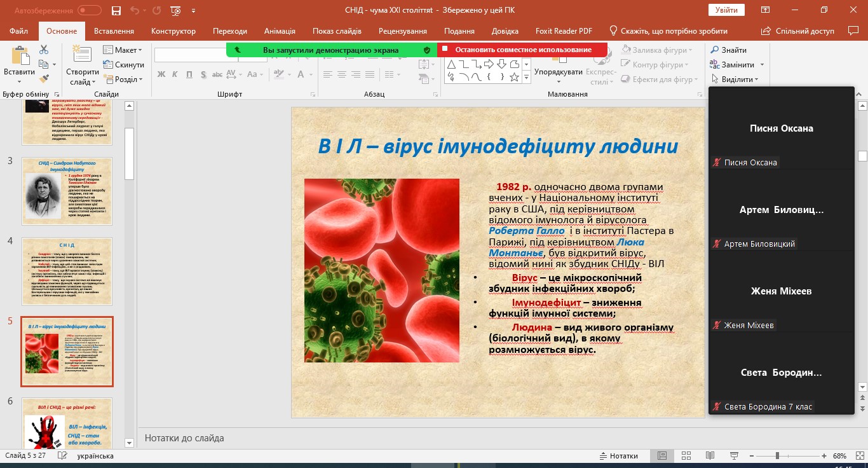Viewport: 868px width, 468px height.
Task: Pick the star shape in shapes gallery
Action: tap(514, 78)
